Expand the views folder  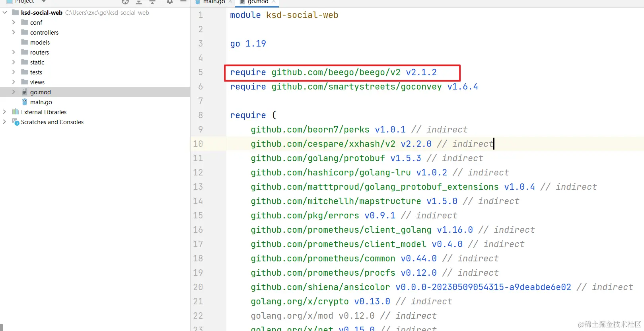[14, 82]
